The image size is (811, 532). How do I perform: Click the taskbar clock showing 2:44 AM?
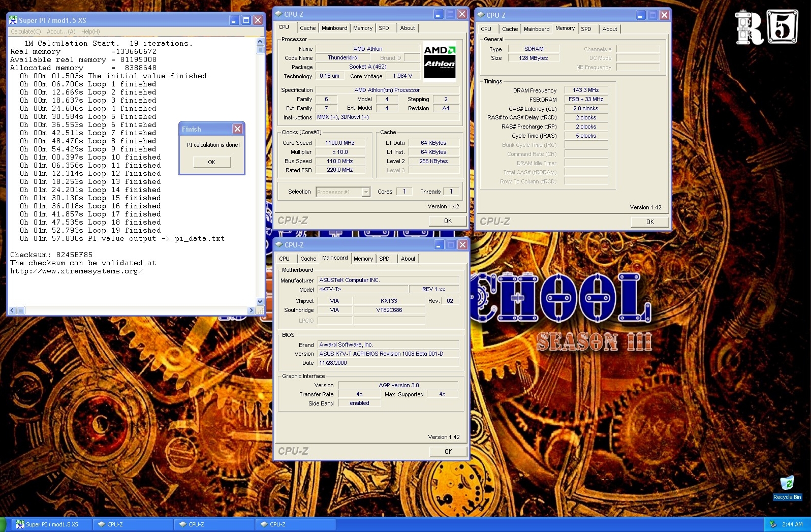[x=792, y=524]
